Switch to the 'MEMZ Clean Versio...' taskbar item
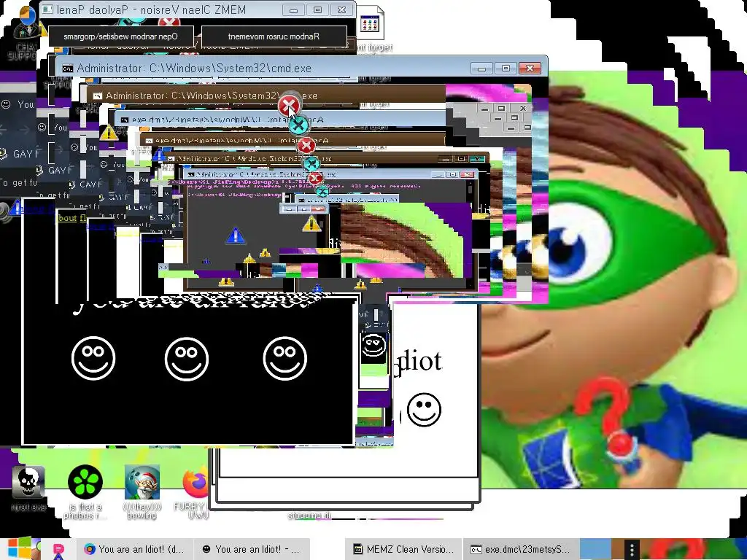The width and height of the screenshot is (747, 560). point(403,549)
